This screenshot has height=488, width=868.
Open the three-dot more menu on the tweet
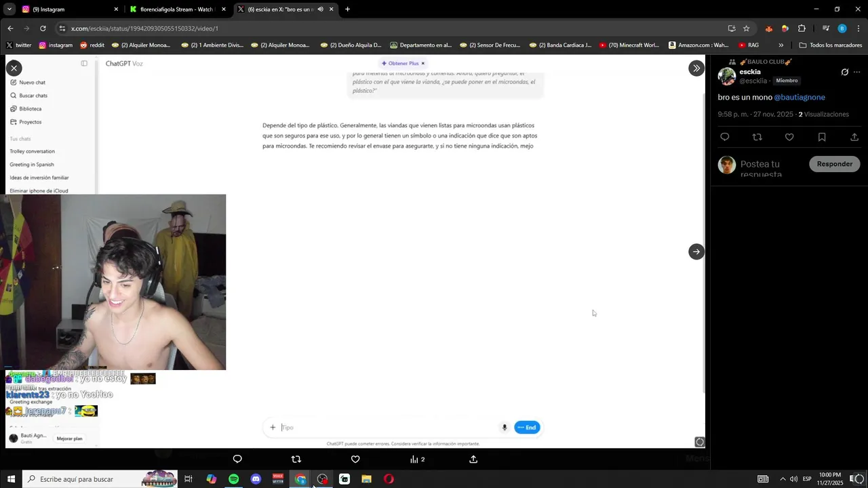(x=857, y=72)
